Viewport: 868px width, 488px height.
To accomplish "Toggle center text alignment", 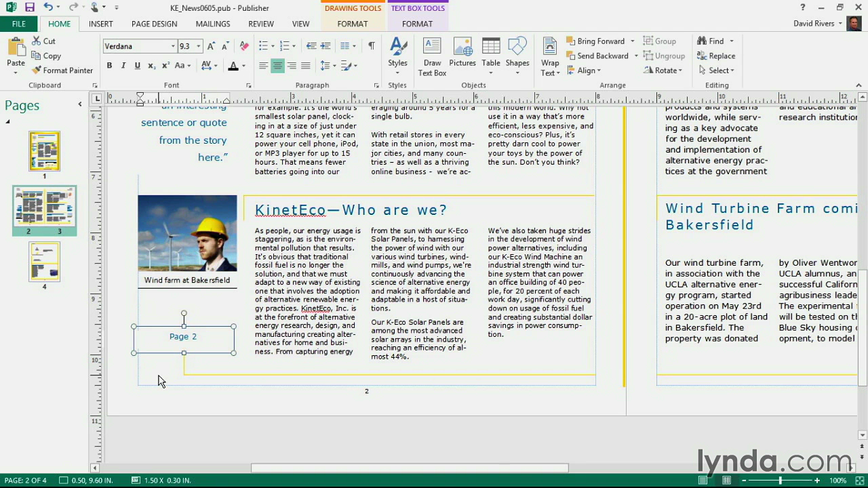I will click(x=277, y=66).
